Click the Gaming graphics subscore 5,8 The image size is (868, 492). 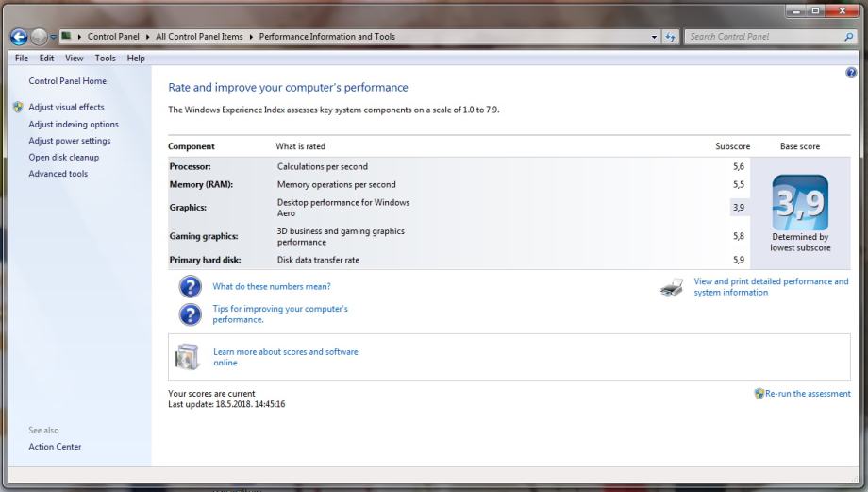pos(739,236)
